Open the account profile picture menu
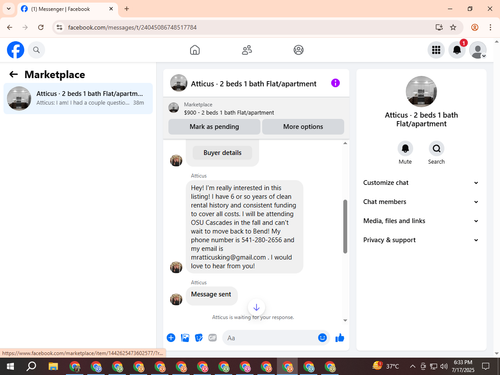The width and height of the screenshot is (500, 375). pos(478,50)
